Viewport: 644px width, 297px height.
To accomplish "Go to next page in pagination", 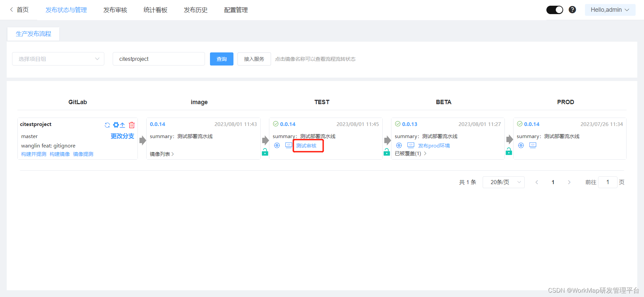I will point(569,182).
